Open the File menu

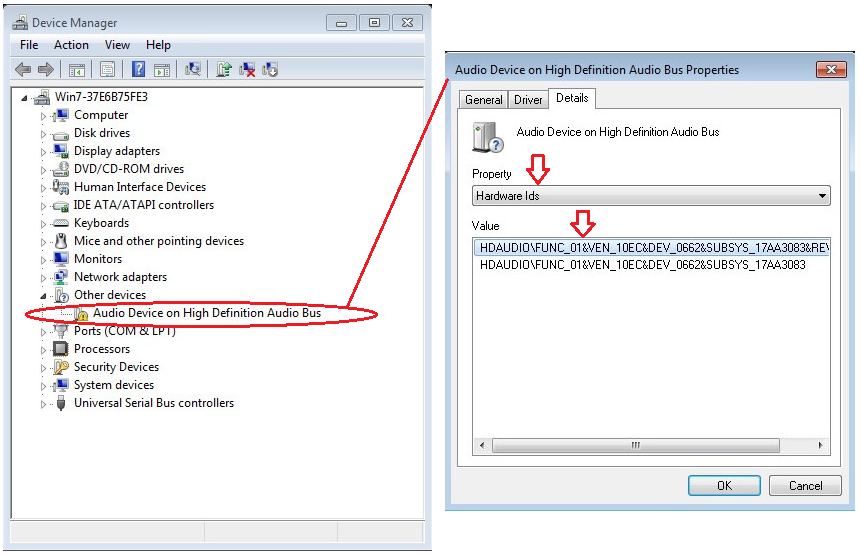(x=29, y=45)
